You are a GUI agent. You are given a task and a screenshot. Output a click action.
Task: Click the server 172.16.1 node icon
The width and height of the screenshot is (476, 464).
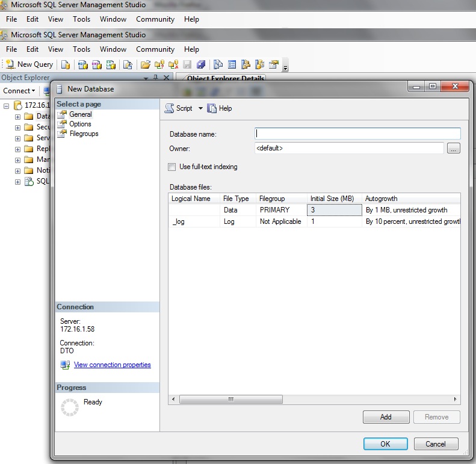(18, 105)
